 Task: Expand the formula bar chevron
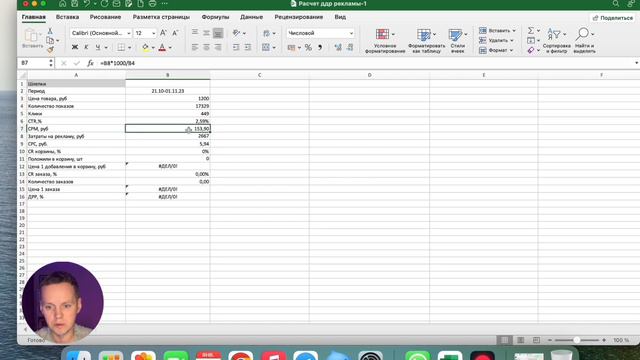636,63
